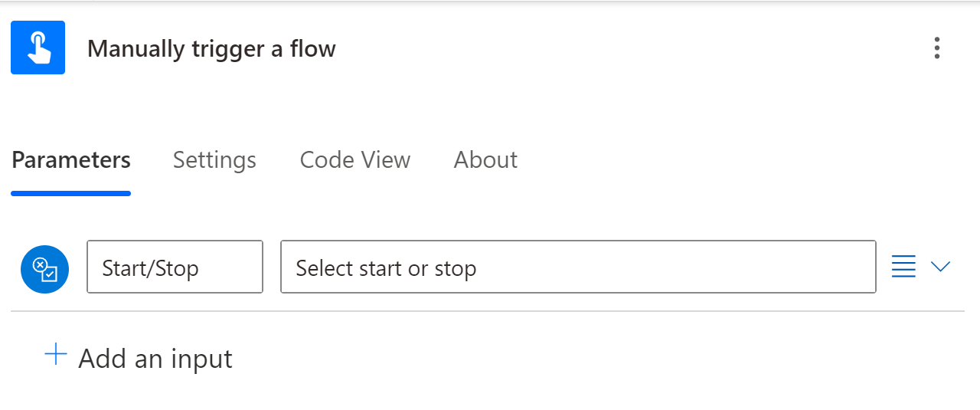Switch to the Code View tab
This screenshot has height=410, width=980.
click(354, 159)
